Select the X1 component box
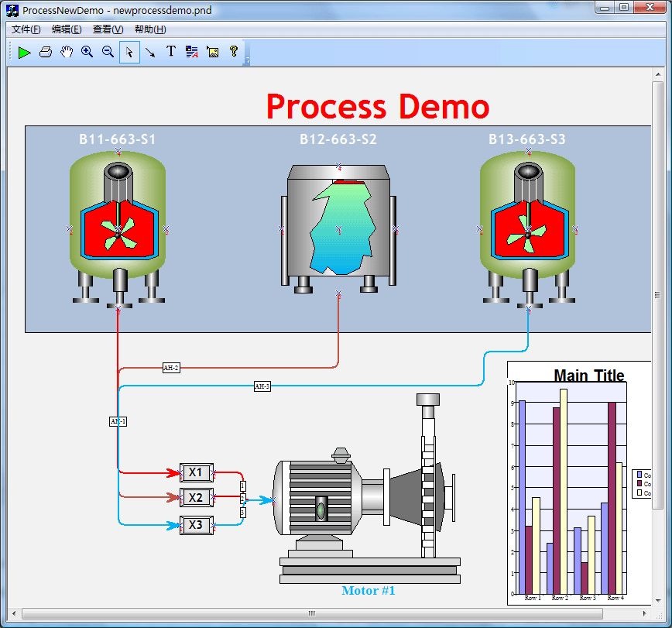672x628 pixels. 196,472
